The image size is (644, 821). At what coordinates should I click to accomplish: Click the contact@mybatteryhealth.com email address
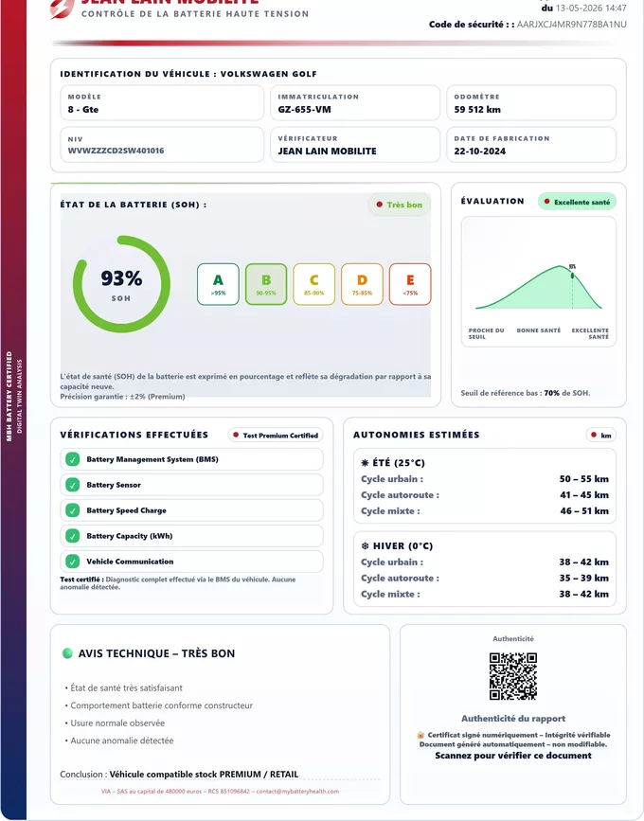(x=297, y=791)
